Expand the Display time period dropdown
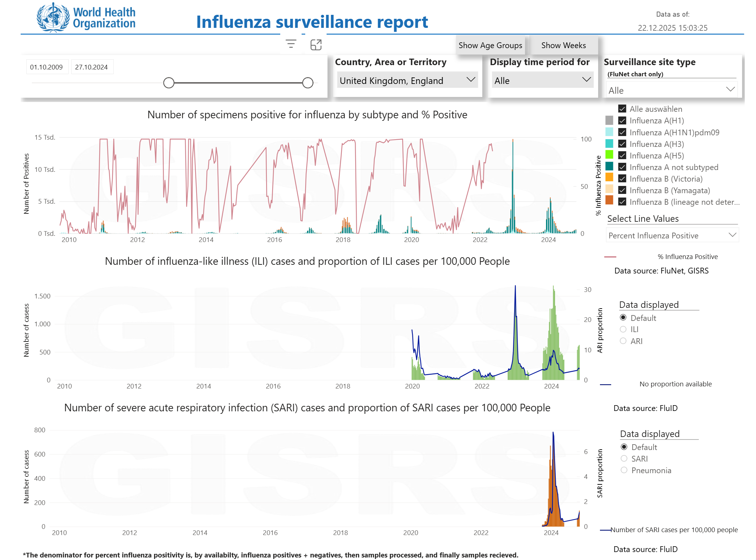 (x=542, y=80)
